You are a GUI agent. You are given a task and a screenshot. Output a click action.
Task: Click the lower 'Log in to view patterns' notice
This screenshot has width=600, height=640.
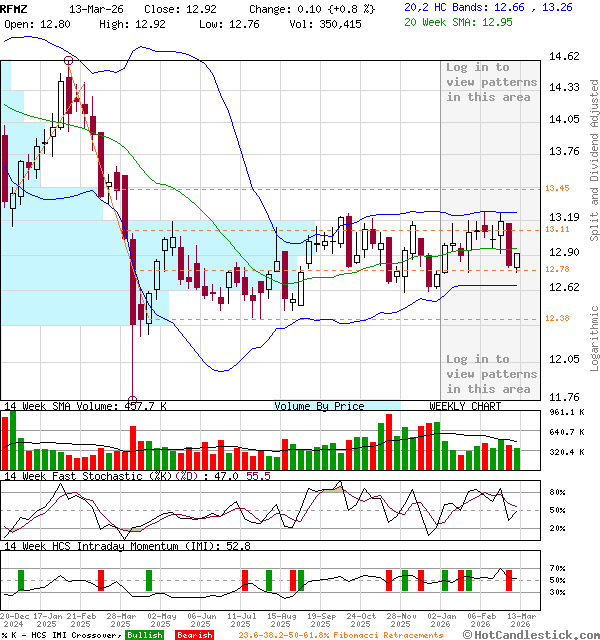tap(477, 374)
